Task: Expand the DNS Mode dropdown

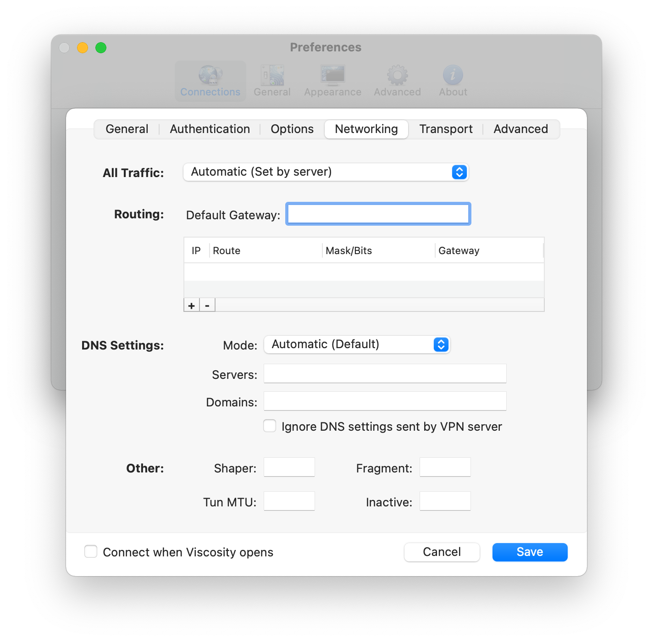Action: (x=357, y=344)
